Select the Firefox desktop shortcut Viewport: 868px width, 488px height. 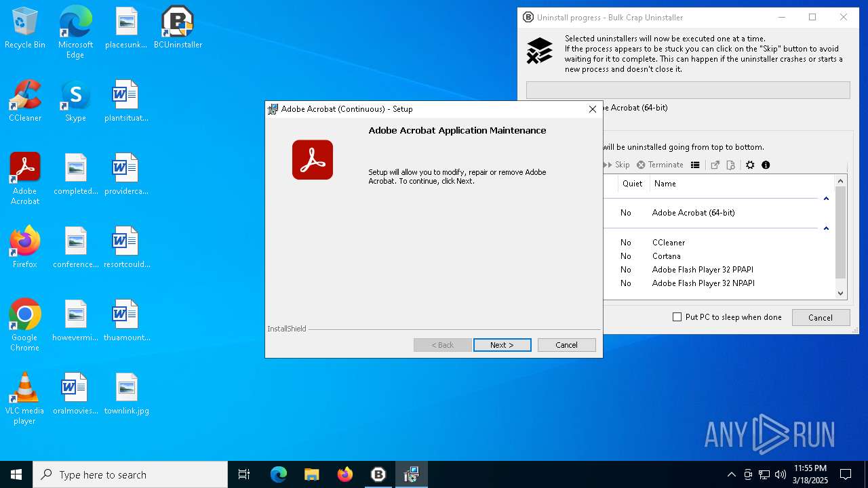[x=25, y=248]
